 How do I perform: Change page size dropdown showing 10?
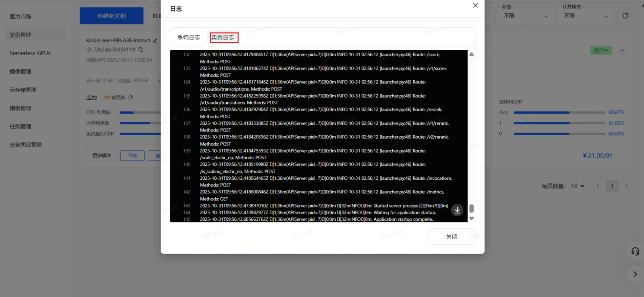pyautogui.click(x=577, y=186)
